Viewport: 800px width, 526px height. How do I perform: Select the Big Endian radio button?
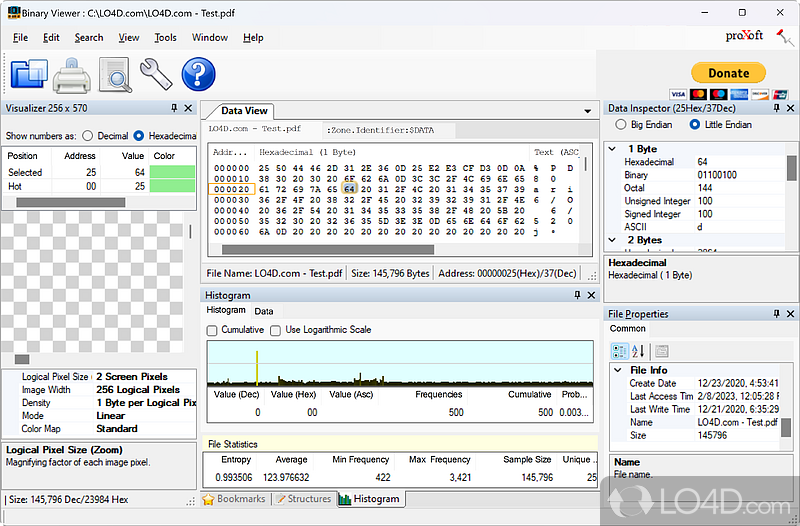(622, 125)
